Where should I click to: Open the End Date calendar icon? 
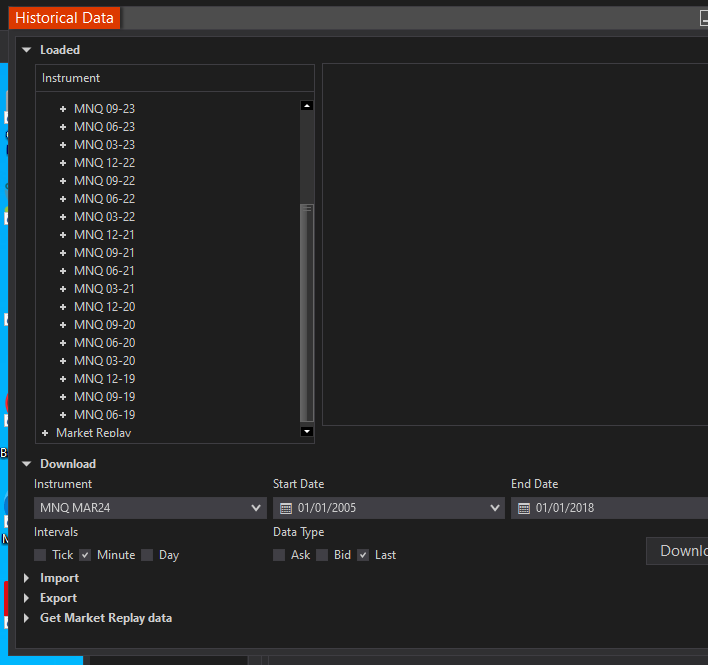coord(524,508)
